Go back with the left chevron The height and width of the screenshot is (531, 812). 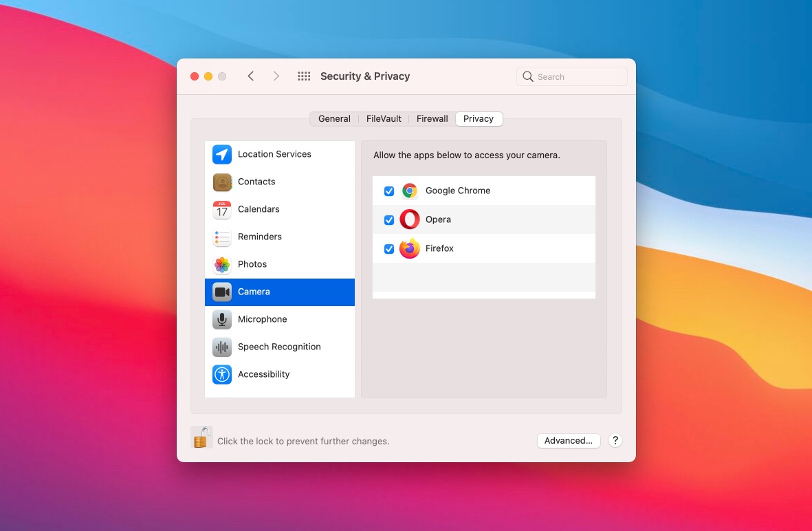[x=251, y=76]
